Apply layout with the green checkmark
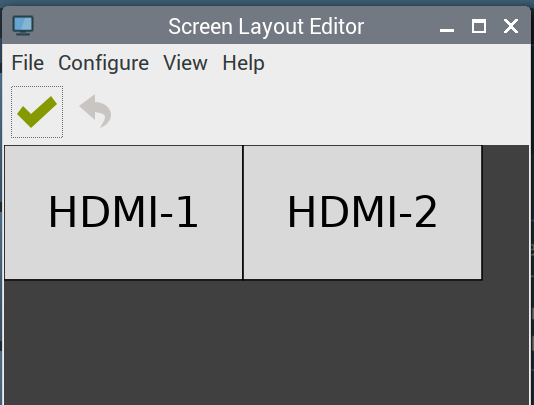The width and height of the screenshot is (534, 405). tap(37, 112)
